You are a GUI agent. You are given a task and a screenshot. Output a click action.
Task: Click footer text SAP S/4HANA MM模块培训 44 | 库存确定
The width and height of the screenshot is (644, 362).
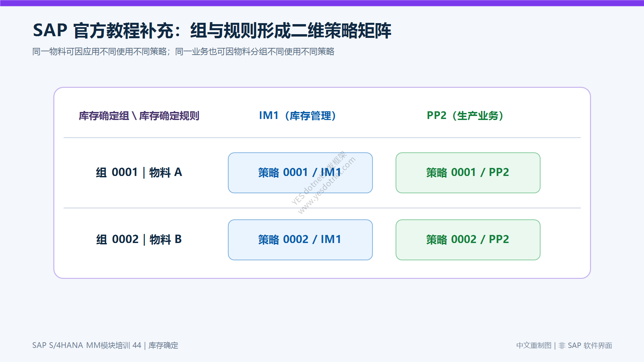(105, 345)
